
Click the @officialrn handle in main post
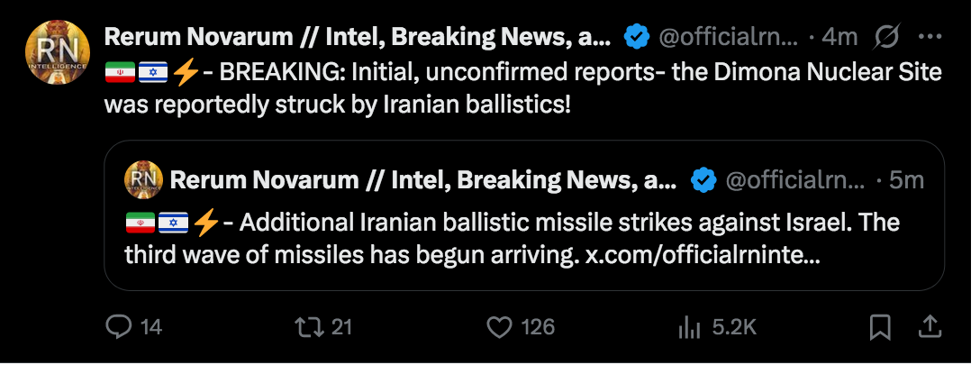(729, 38)
